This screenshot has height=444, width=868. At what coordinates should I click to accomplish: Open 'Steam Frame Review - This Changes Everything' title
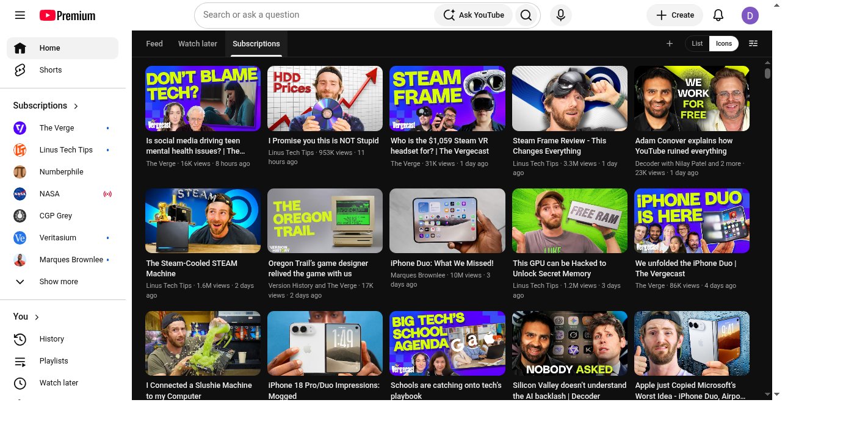pyautogui.click(x=560, y=146)
